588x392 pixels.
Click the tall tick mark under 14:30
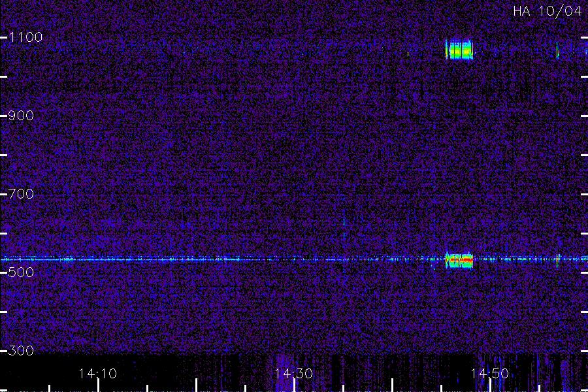(294, 385)
